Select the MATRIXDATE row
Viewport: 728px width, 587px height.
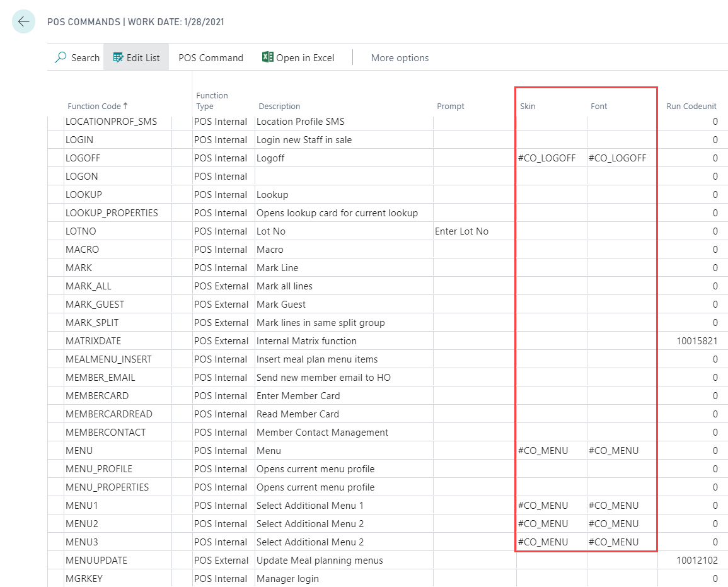(93, 341)
